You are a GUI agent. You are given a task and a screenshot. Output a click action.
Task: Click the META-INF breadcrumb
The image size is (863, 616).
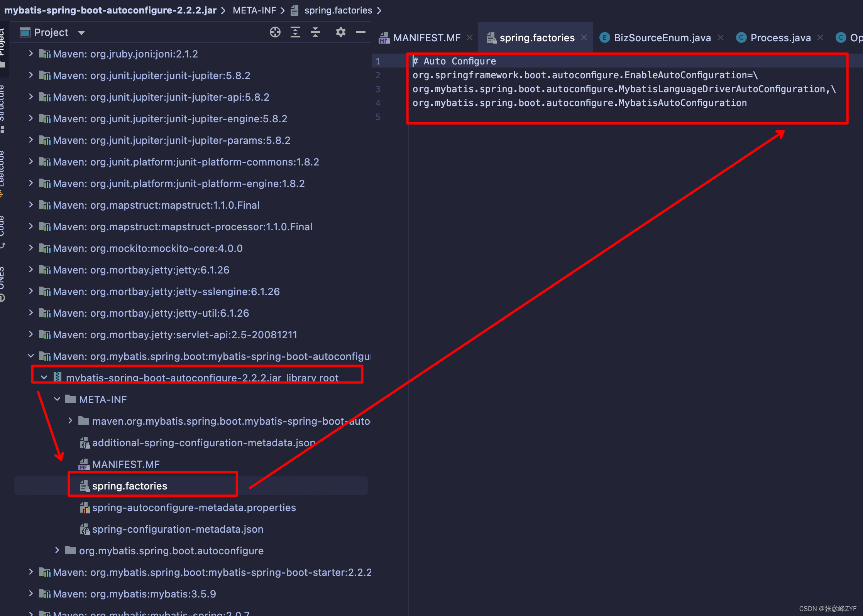click(x=254, y=10)
